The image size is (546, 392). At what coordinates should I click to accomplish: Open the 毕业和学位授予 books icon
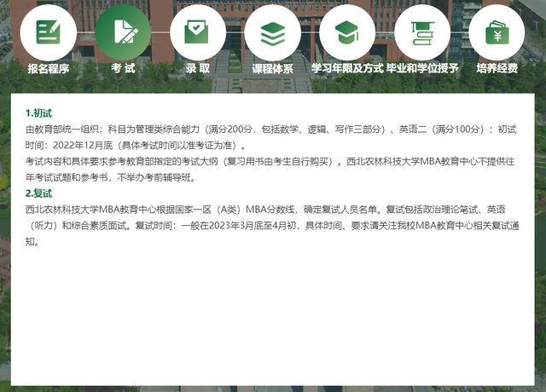click(x=422, y=32)
